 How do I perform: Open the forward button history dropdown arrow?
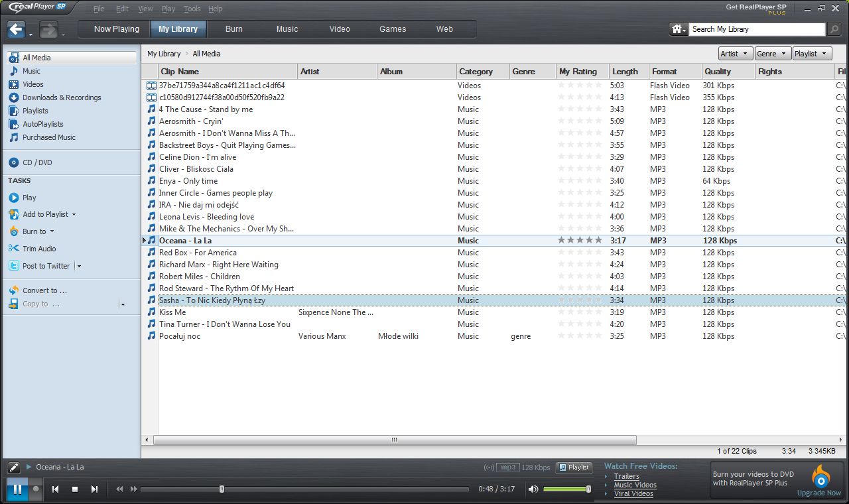tap(62, 34)
